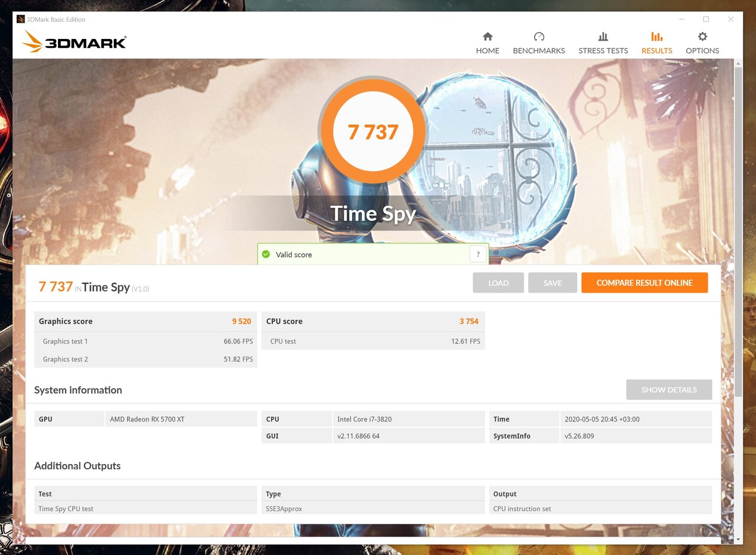Open the Home tab house icon
Screen dimensions: 756x555
[x=487, y=37]
